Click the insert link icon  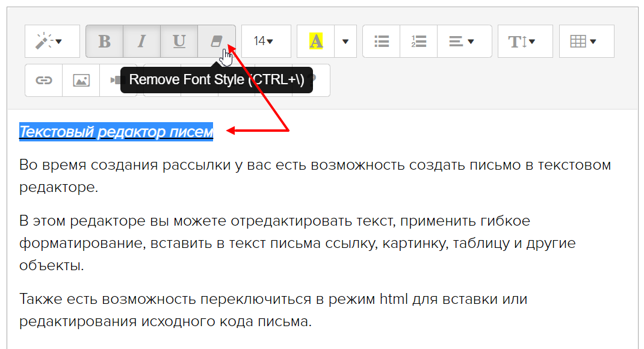pos(44,81)
